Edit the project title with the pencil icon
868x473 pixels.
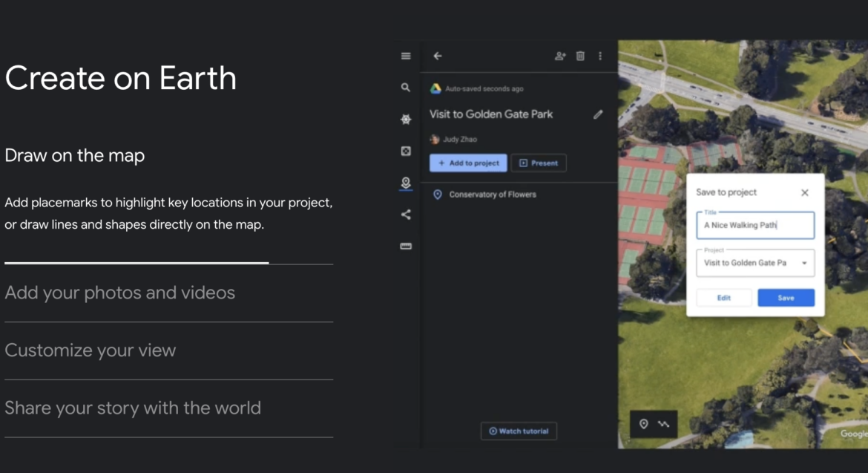[x=599, y=114]
